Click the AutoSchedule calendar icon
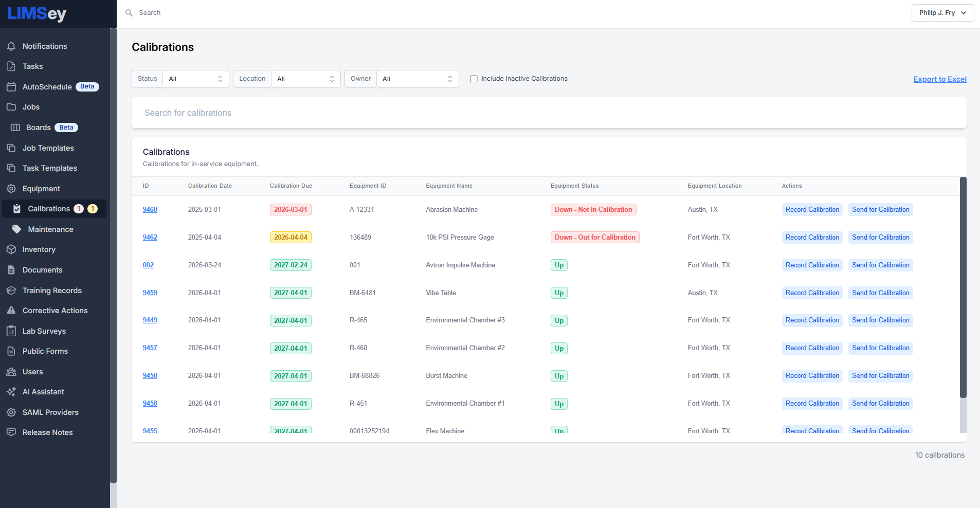The width and height of the screenshot is (980, 508). [11, 87]
